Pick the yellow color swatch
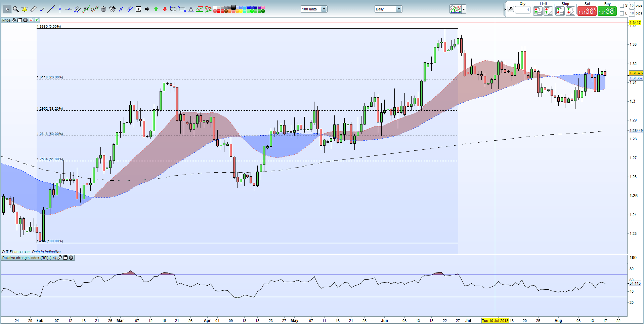Screen dimensions: 644x324 click(x=241, y=11)
